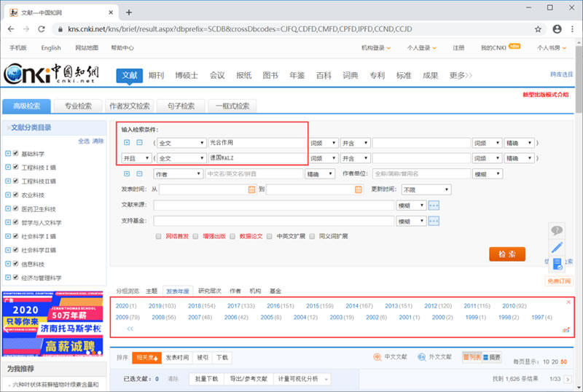Image resolution: width=583 pixels, height=392 pixels.
Task: Bookmark page with the star icon
Action: click(538, 29)
